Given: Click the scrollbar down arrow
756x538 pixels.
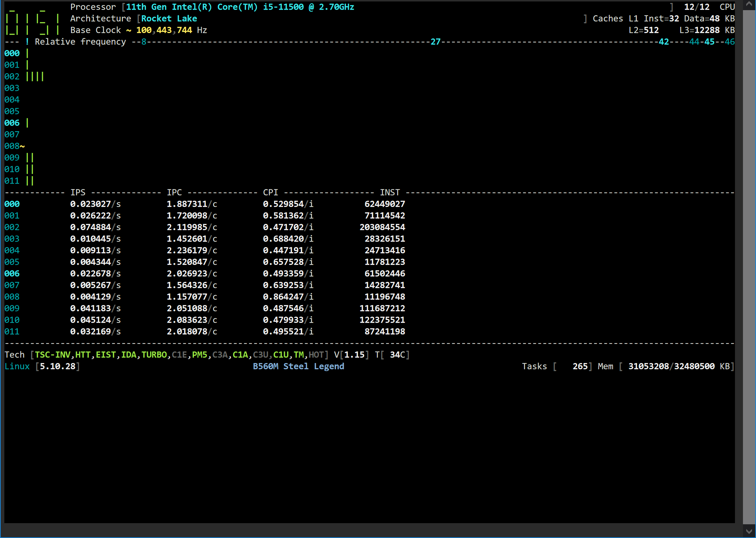Looking at the screenshot, I should pyautogui.click(x=749, y=531).
